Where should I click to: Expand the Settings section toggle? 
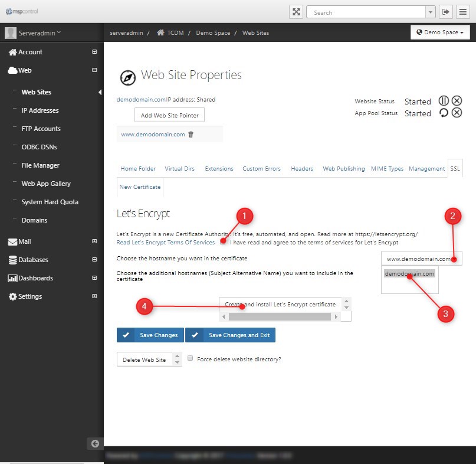(94, 296)
